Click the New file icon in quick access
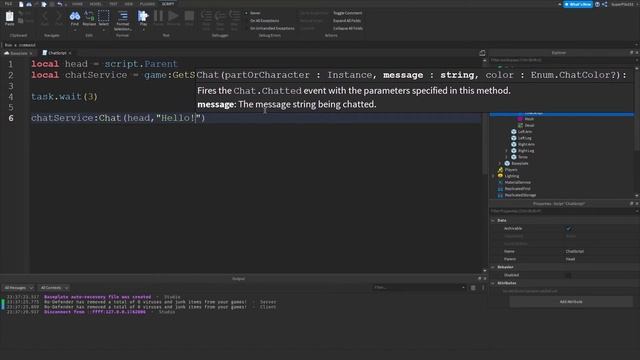This screenshot has height=360, width=640. [21, 4]
